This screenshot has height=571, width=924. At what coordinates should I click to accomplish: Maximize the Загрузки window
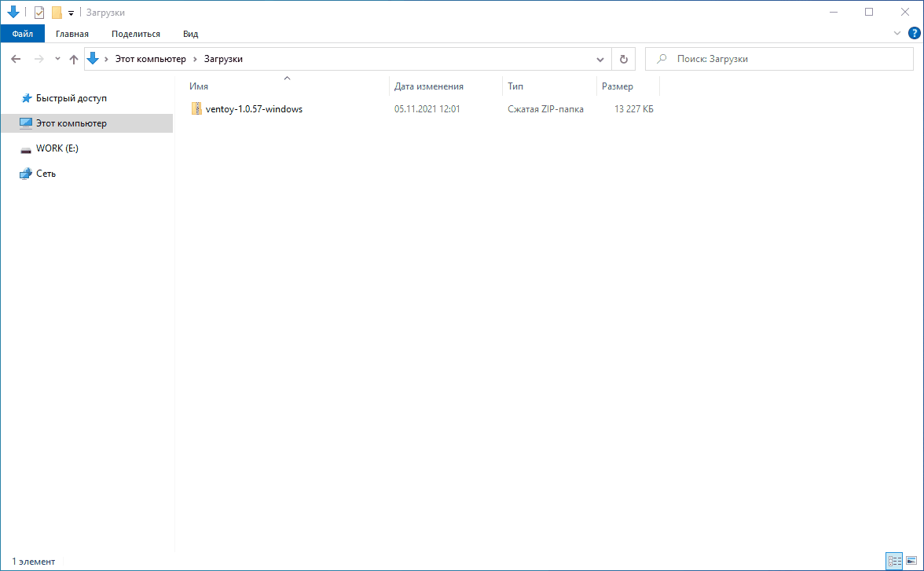(x=869, y=12)
